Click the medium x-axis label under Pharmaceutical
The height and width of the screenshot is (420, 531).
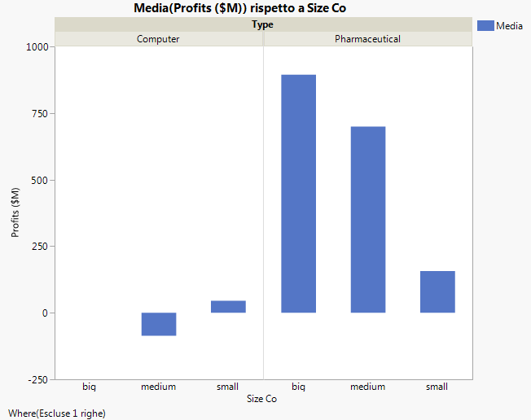[x=367, y=387]
